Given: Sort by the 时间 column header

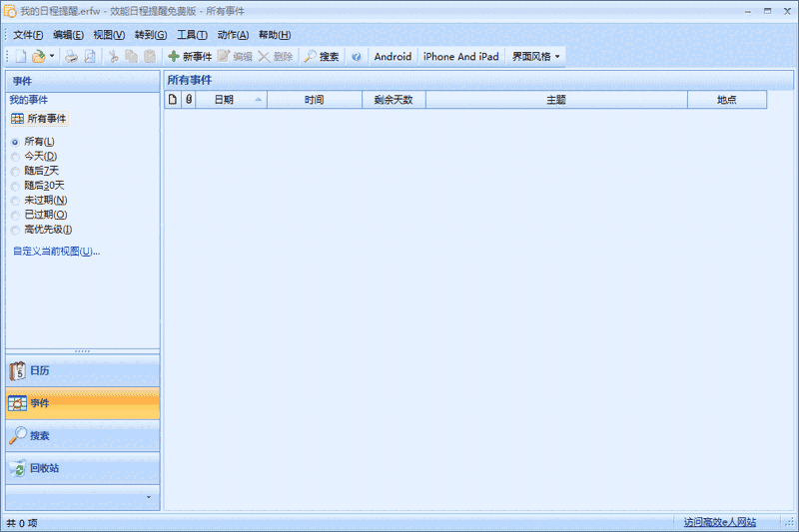Looking at the screenshot, I should coord(315,100).
